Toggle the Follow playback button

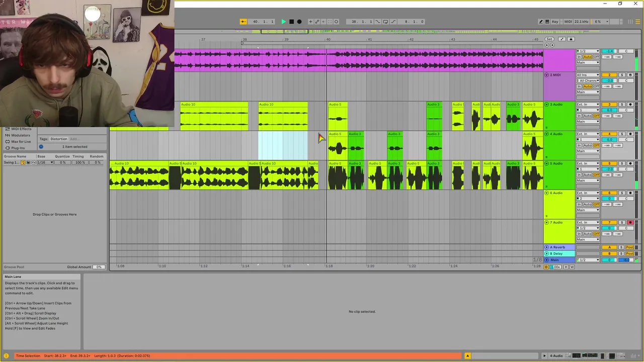pos(243,22)
